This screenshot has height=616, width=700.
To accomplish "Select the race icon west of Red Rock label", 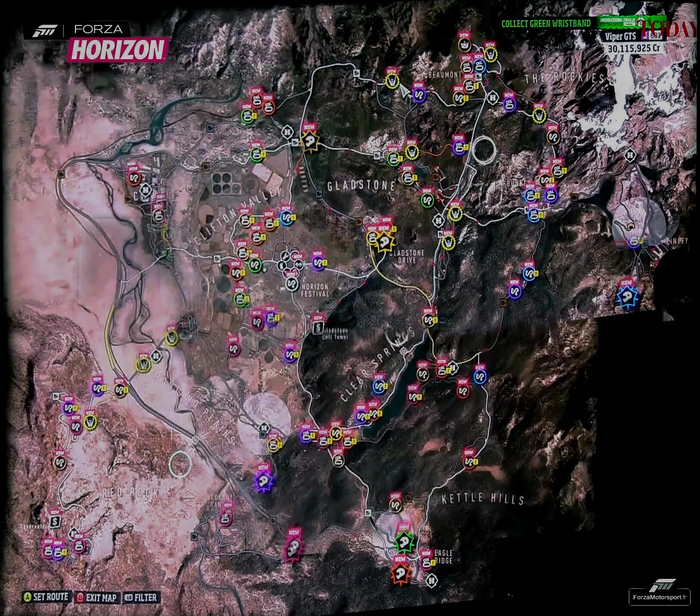I will tap(59, 463).
